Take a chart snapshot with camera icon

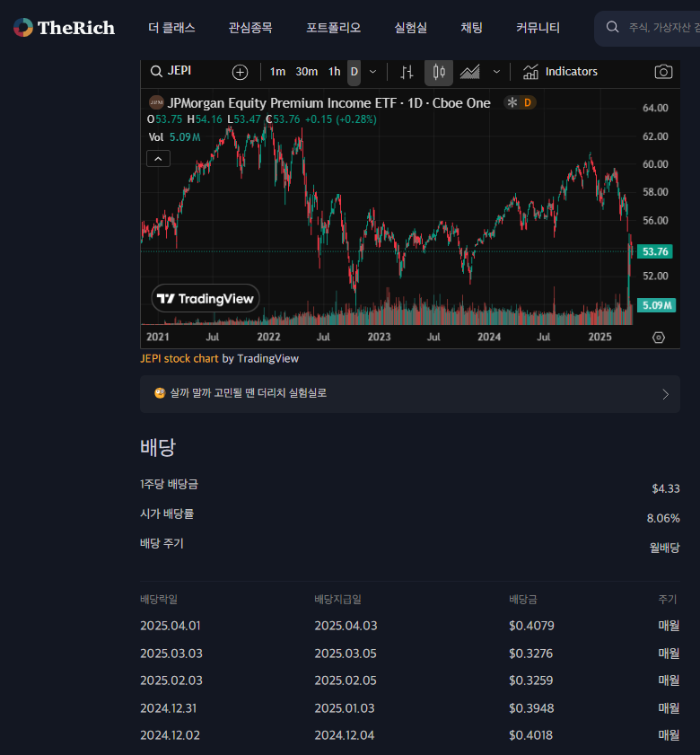coord(663,72)
